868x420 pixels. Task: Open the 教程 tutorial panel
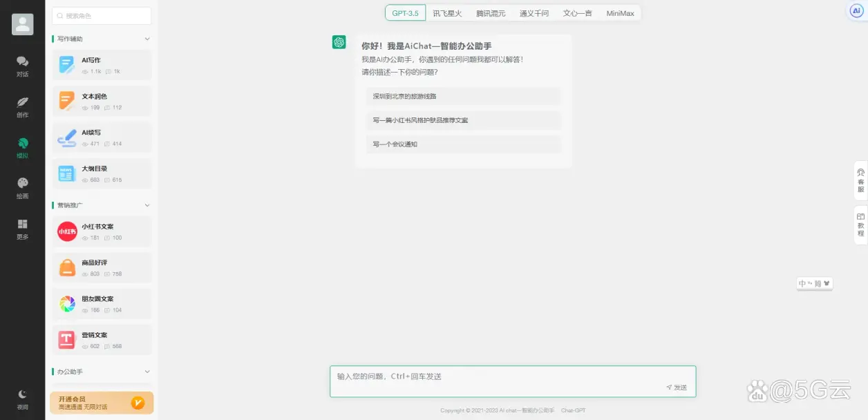(x=861, y=225)
